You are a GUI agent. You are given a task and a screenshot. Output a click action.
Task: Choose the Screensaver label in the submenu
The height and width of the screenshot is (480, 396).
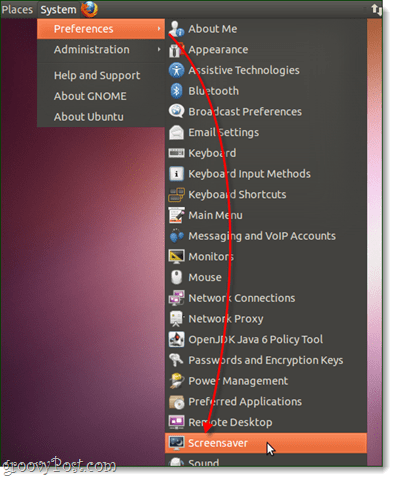click(x=218, y=443)
